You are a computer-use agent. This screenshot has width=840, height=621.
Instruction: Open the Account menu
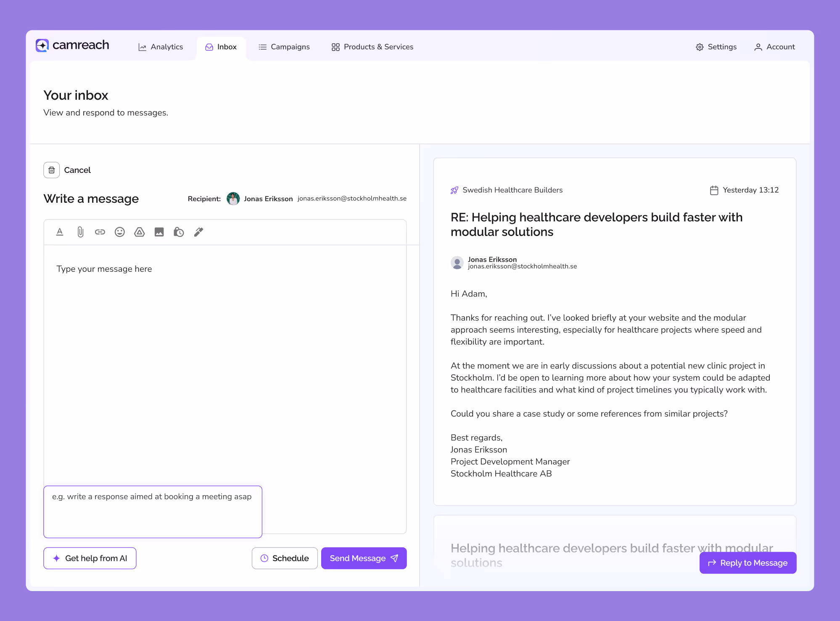point(774,47)
